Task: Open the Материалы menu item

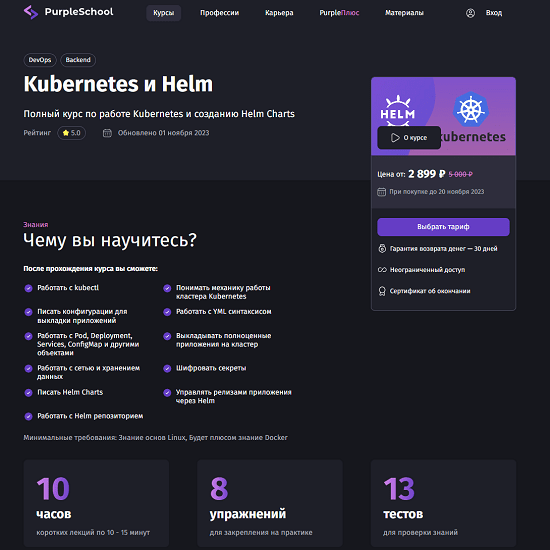Action: pyautogui.click(x=404, y=13)
